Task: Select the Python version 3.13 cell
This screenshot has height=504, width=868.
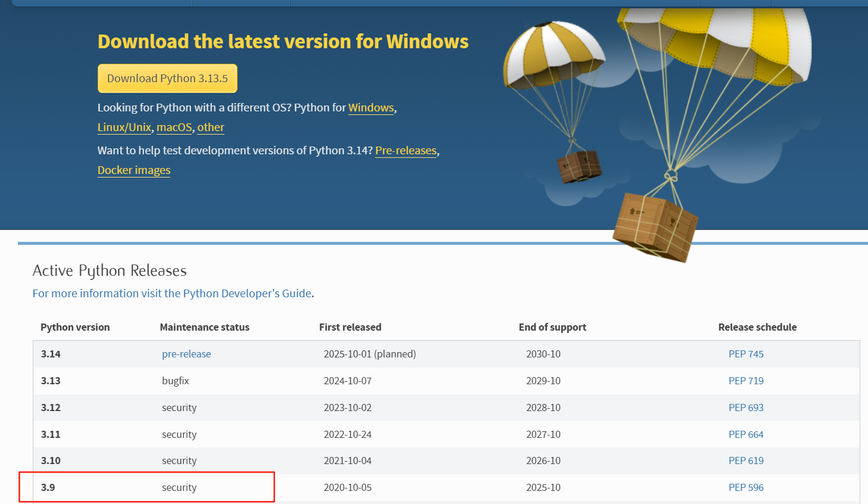Action: [x=51, y=381]
